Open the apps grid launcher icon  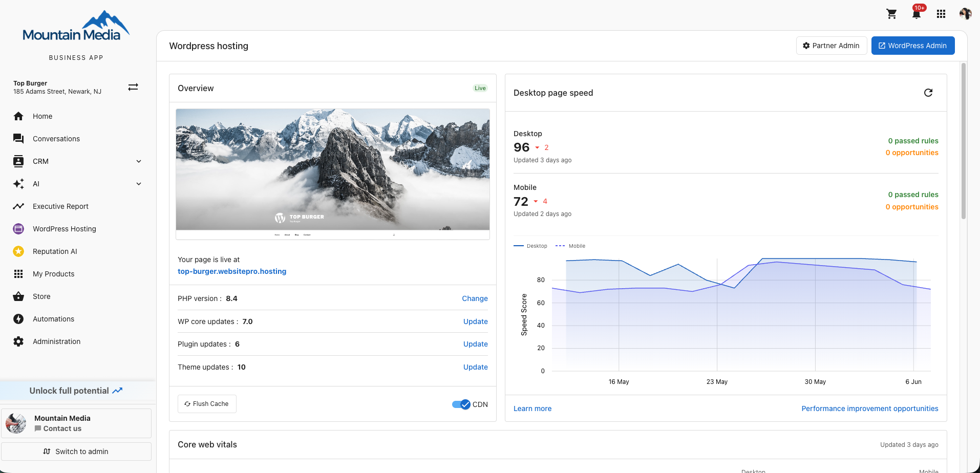tap(941, 14)
